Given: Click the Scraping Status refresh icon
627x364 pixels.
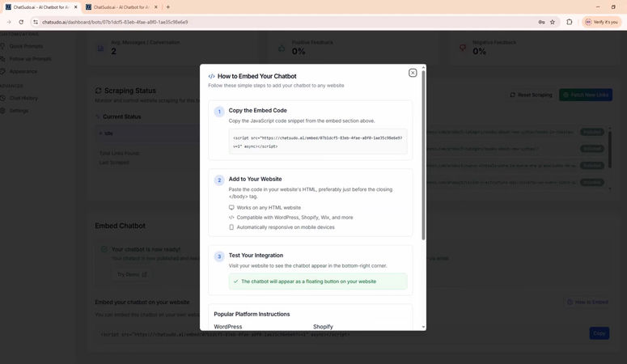Looking at the screenshot, I should pyautogui.click(x=99, y=91).
